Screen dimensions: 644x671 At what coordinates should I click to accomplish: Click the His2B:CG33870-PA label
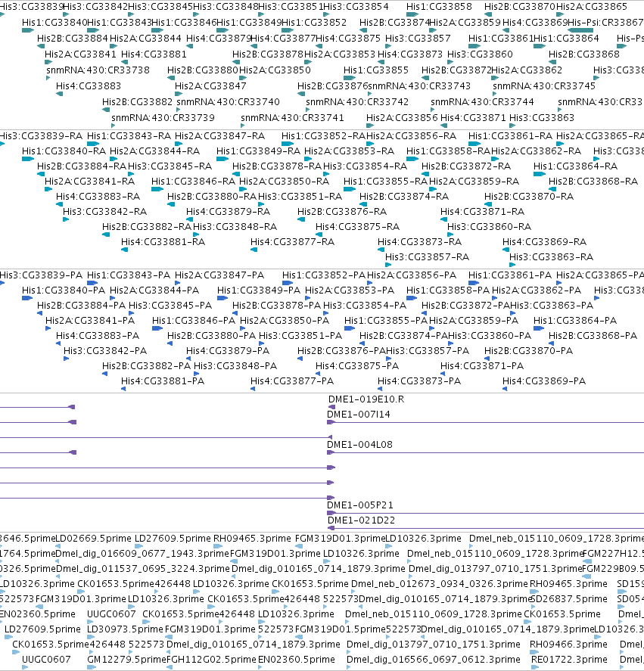(528, 351)
